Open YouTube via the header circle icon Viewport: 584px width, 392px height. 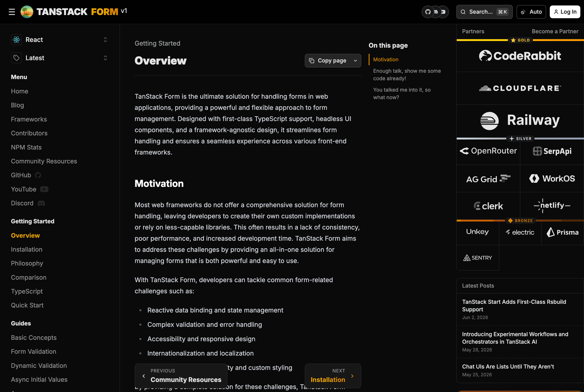[x=443, y=12]
